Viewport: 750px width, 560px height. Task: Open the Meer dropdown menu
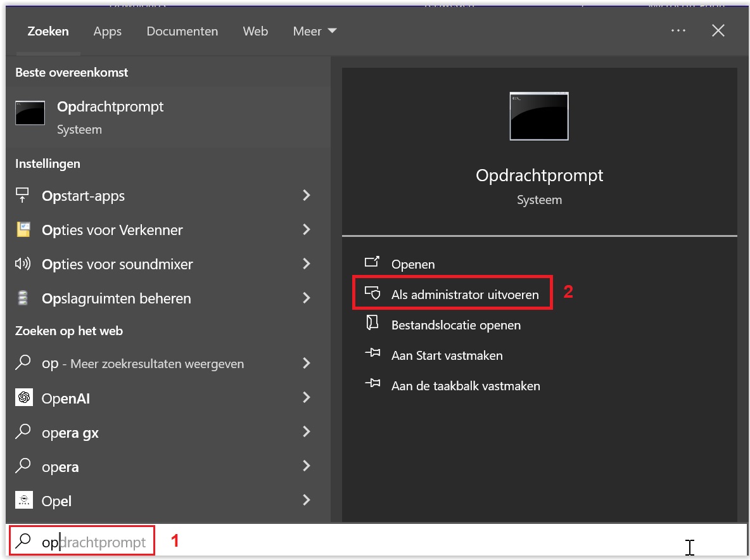tap(315, 31)
